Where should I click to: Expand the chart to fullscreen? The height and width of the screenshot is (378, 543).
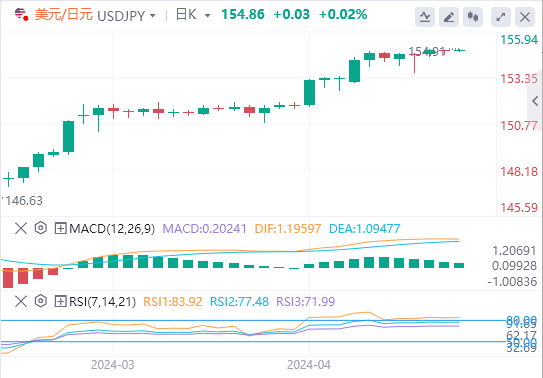pyautogui.click(x=501, y=17)
